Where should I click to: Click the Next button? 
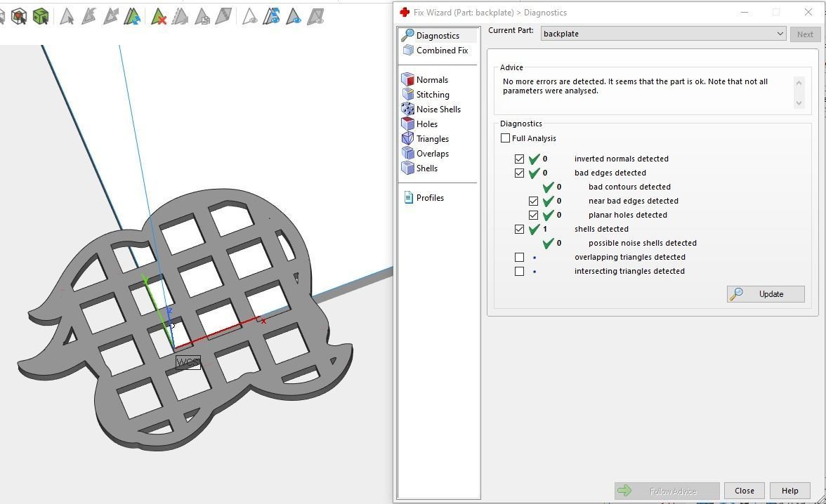coord(805,34)
